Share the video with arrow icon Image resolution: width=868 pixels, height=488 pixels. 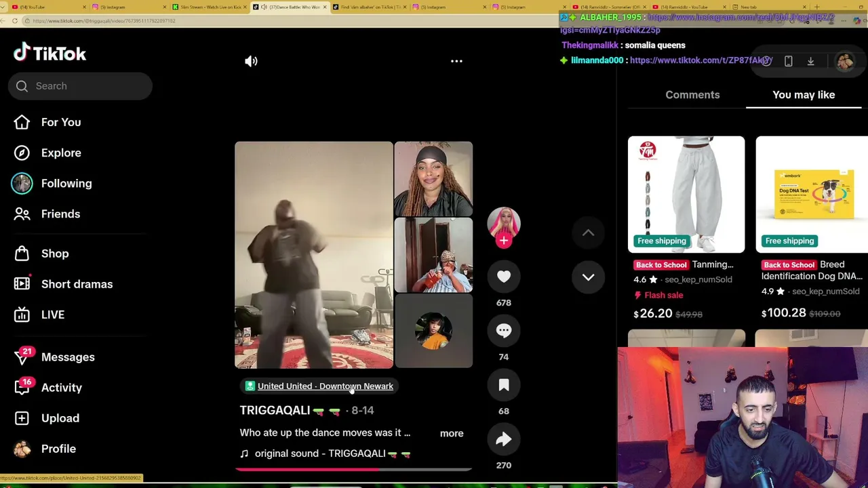pos(503,439)
